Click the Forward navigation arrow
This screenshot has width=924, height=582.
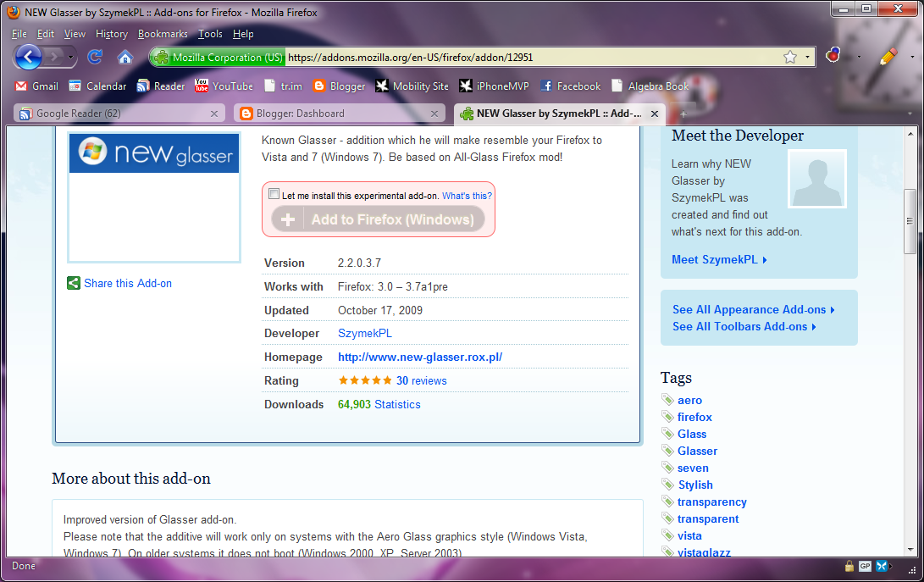pos(54,58)
